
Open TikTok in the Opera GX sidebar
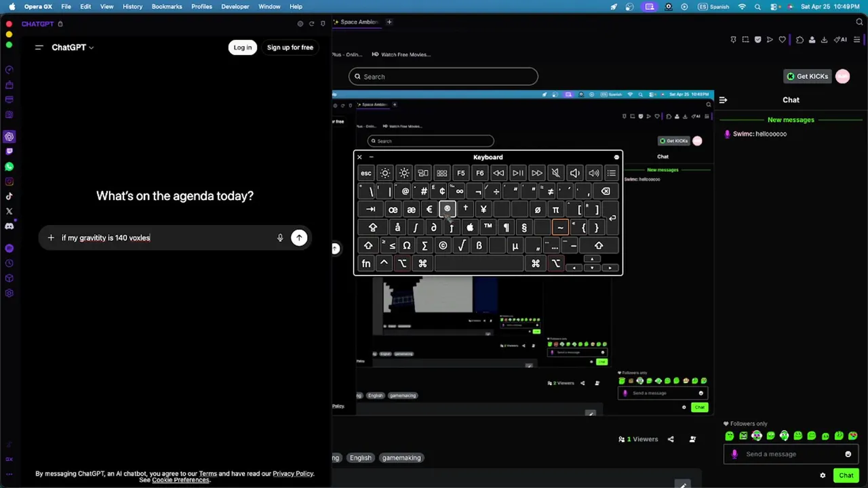pyautogui.click(x=9, y=197)
